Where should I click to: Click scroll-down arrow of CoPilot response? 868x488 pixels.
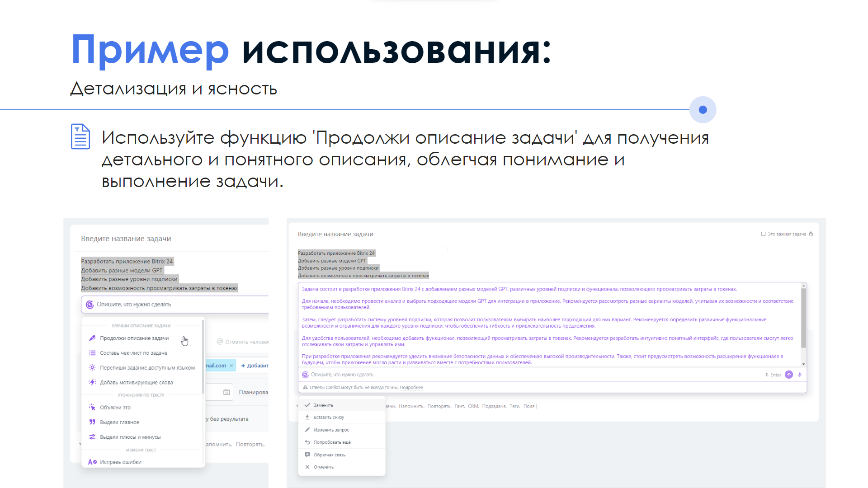(803, 364)
